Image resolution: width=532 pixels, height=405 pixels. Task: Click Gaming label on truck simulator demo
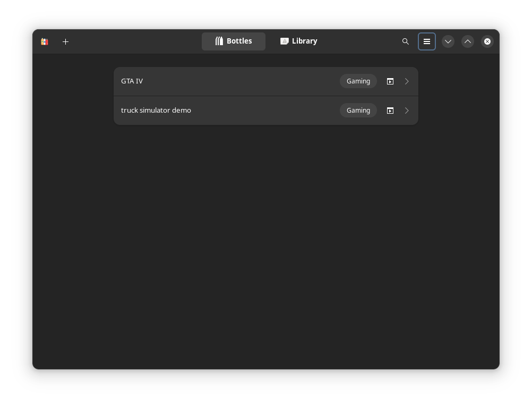click(x=358, y=111)
